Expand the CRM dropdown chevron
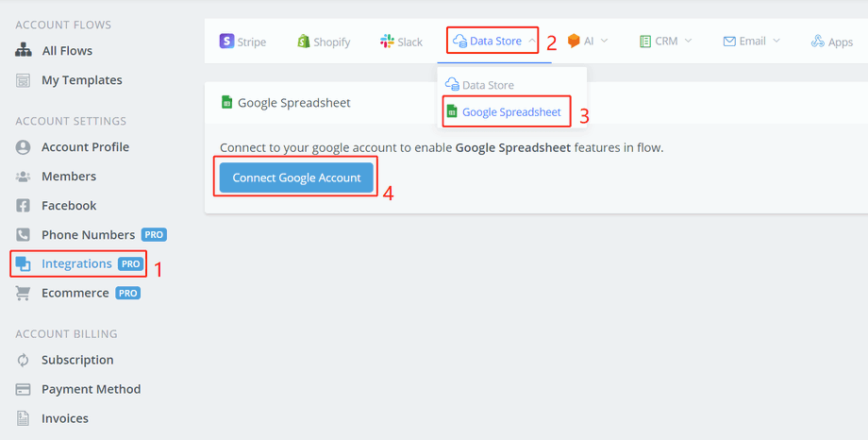Viewport: 868px width, 440px height. (x=688, y=41)
